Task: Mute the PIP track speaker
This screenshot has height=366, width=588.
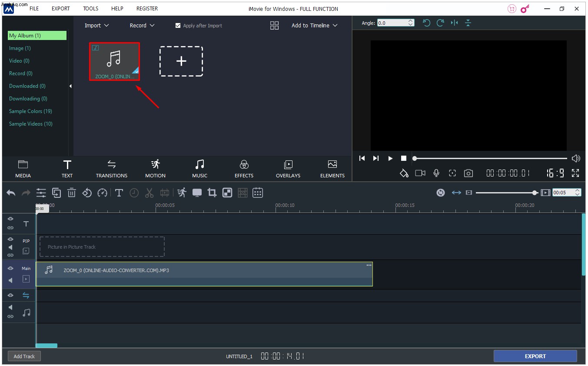Action: tap(10, 247)
